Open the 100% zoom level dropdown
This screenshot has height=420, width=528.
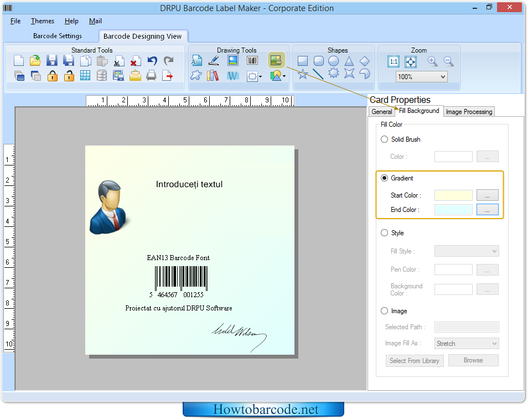[421, 77]
